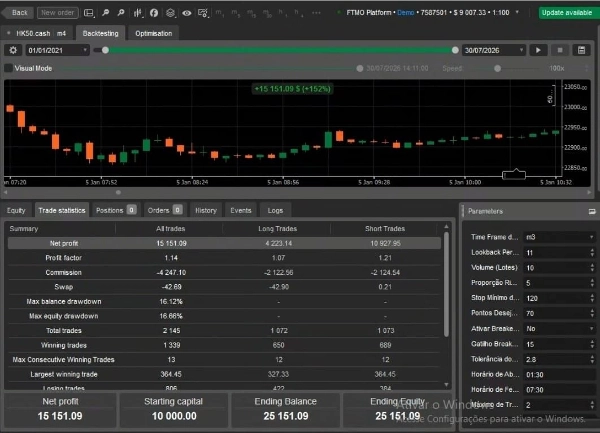The image size is (600, 433).
Task: Adjust the Gatilho Breakeven stepper arrows
Action: pos(592,344)
